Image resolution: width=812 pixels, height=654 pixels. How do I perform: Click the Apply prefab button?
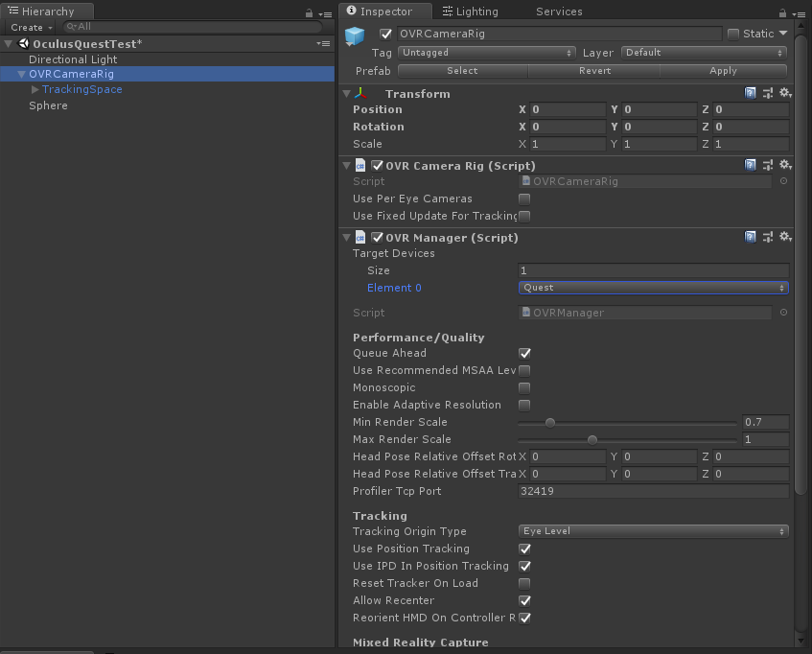[x=723, y=70]
